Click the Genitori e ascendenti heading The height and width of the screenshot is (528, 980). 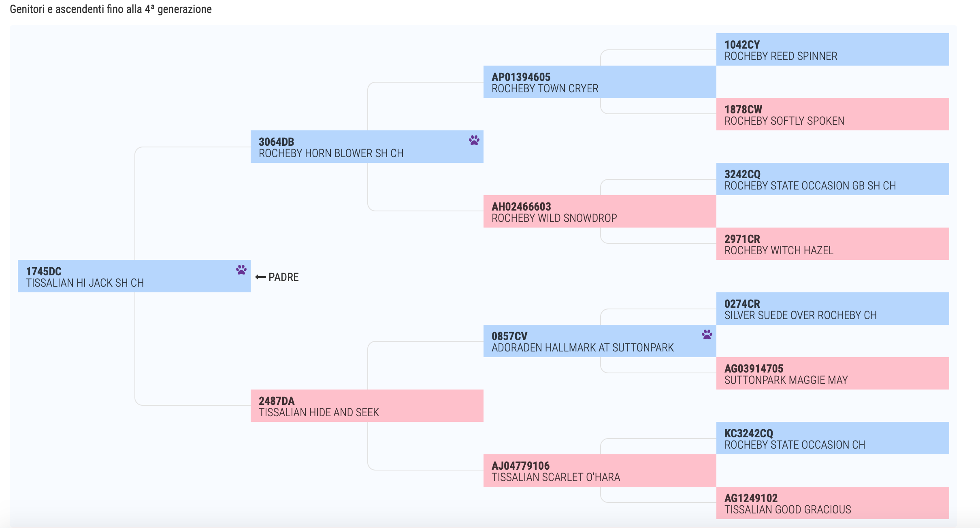tap(111, 9)
